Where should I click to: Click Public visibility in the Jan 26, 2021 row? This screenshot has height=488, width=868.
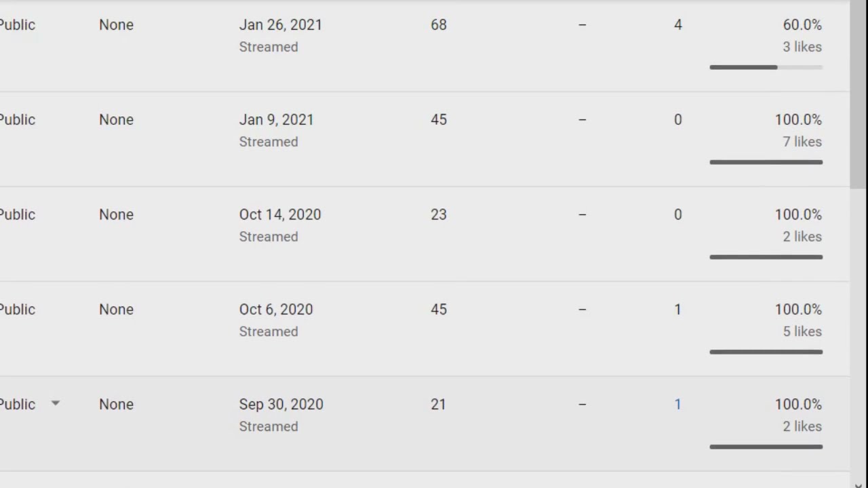click(17, 25)
